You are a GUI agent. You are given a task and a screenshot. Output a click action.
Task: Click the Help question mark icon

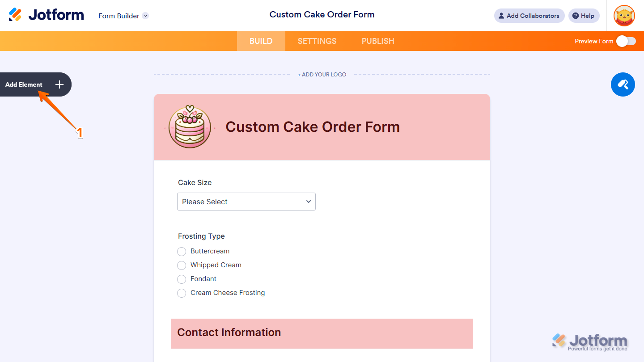click(x=576, y=16)
